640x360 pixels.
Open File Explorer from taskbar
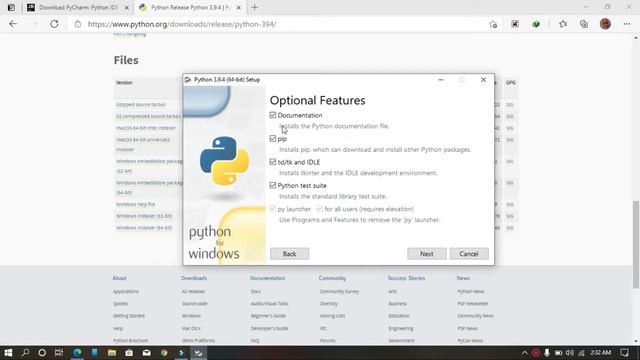pos(112,353)
